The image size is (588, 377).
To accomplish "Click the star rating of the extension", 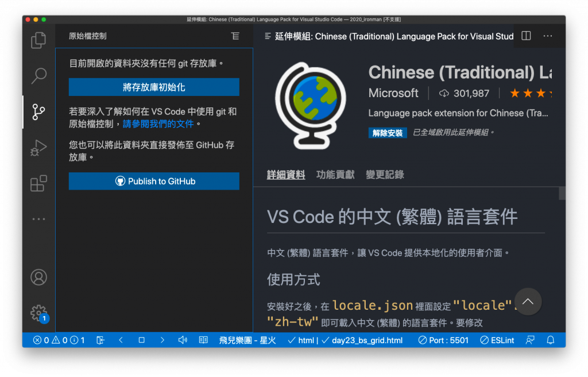I will [x=530, y=93].
